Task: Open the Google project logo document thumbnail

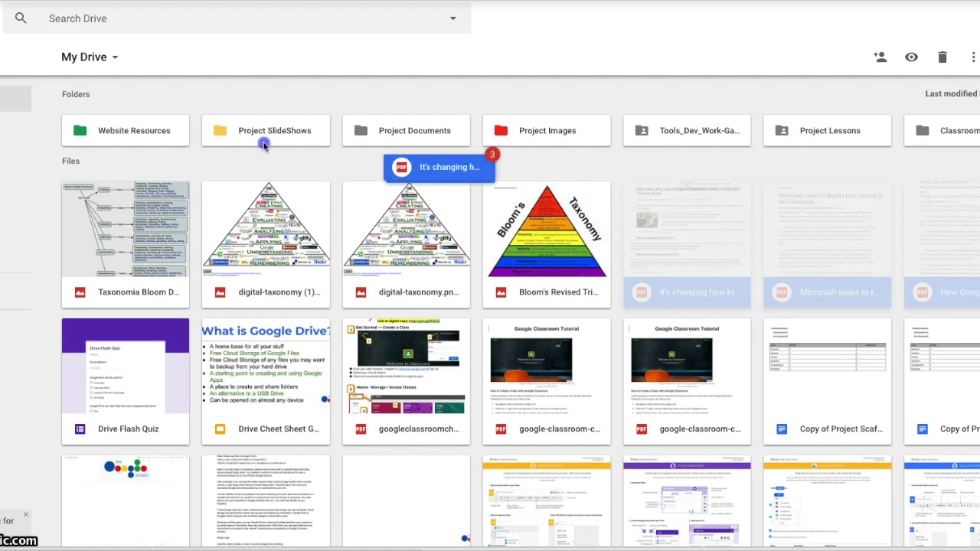Action: 126,501
